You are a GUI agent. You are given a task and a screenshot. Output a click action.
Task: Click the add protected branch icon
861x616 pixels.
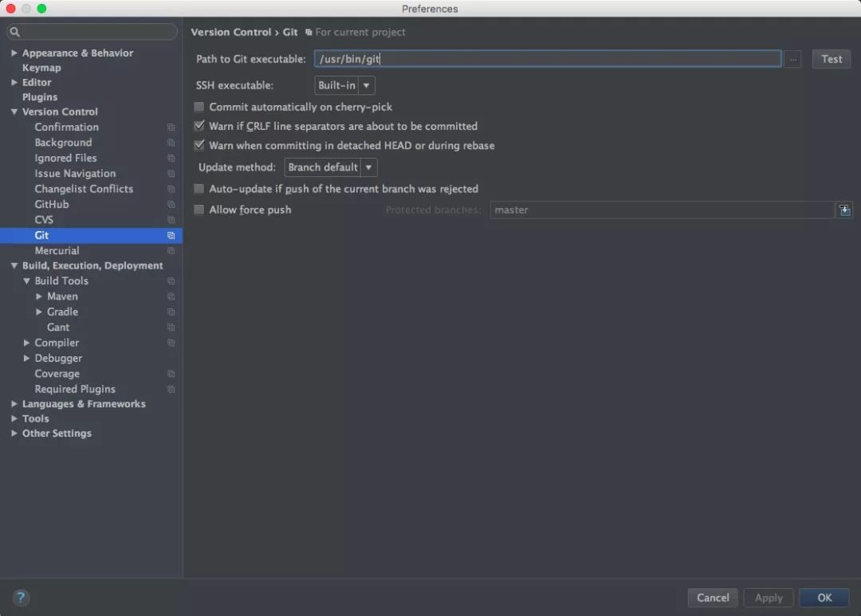click(x=844, y=210)
